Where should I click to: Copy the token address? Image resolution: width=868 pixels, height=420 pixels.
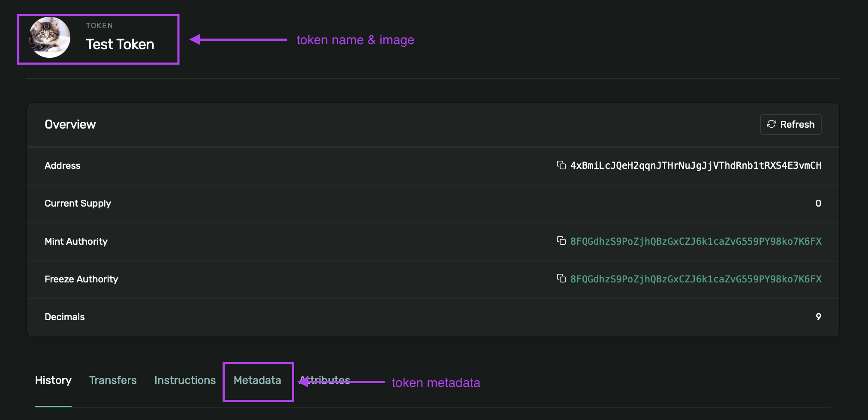pos(562,165)
